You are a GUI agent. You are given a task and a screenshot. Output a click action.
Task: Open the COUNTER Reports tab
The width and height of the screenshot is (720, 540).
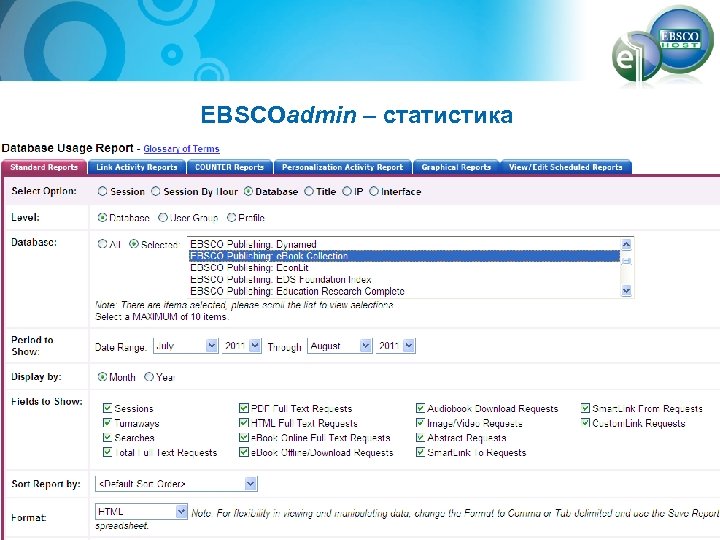click(x=229, y=167)
